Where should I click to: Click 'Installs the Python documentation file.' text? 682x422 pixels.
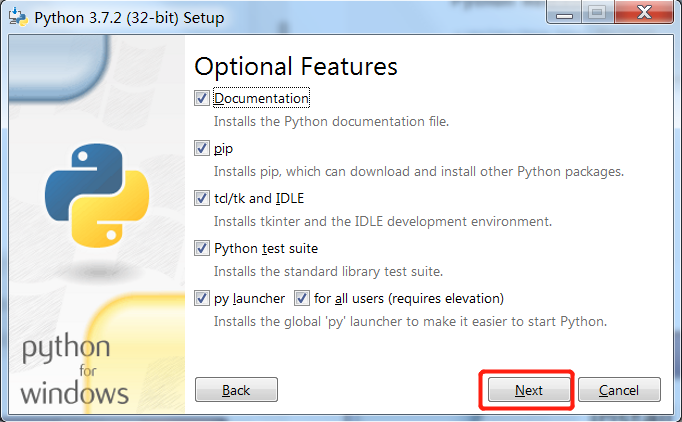[x=331, y=121]
